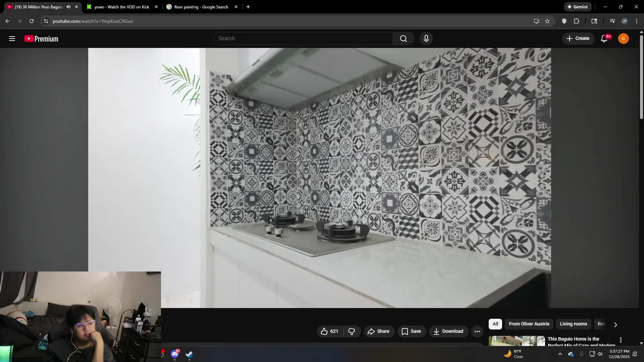Open Discord from the taskbar
Viewport: 644px width, 362px height.
tap(175, 354)
